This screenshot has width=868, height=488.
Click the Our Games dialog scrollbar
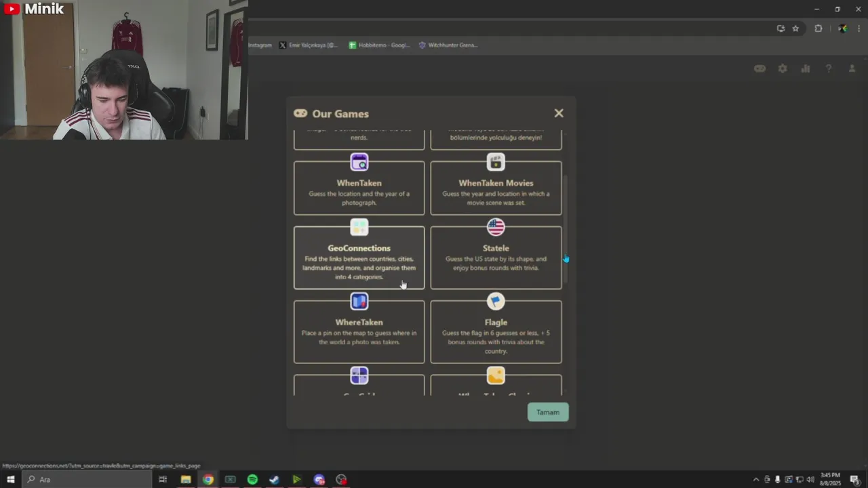pos(566,229)
